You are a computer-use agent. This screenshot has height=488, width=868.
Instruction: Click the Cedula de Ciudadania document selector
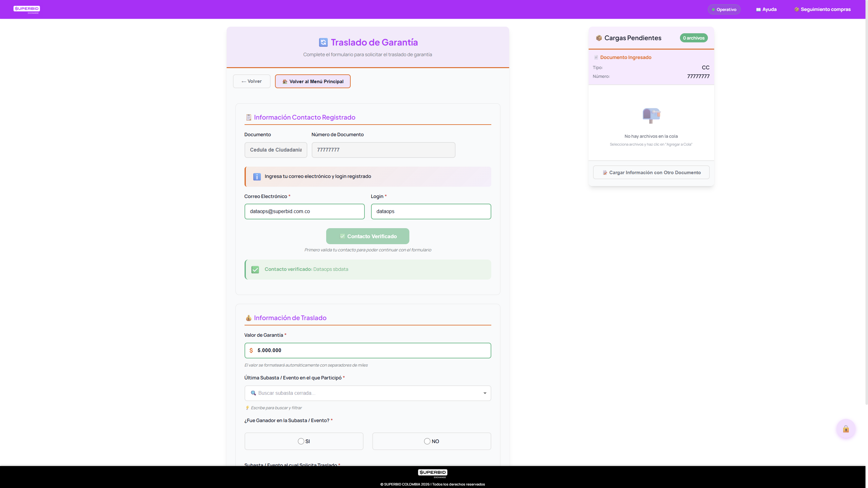(x=276, y=150)
